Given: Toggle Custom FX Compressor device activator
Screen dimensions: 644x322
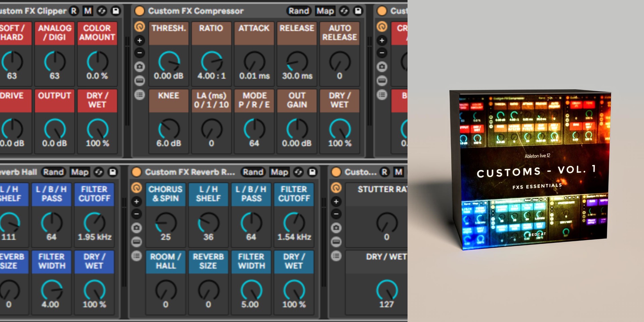Looking at the screenshot, I should click(x=140, y=11).
